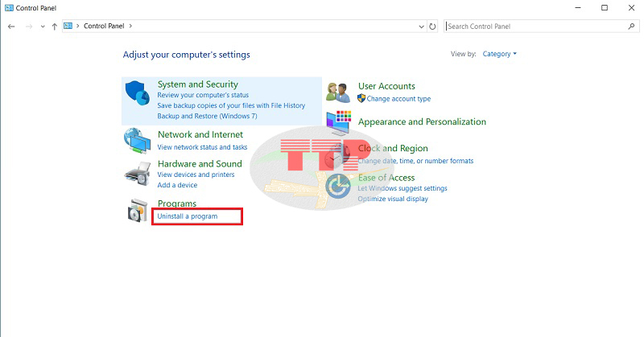Expand the address bar history dropdown

[421, 27]
